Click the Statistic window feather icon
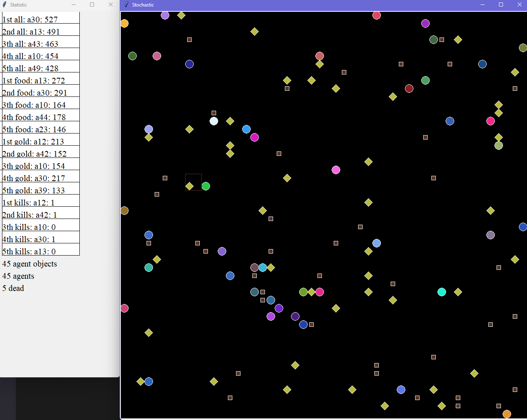Image resolution: width=527 pixels, height=420 pixels. [4, 4]
